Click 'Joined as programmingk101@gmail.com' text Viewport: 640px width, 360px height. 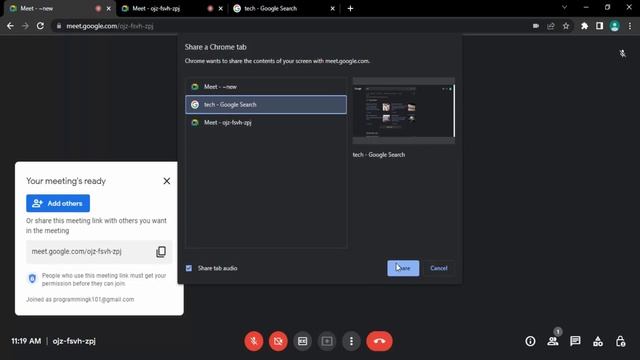pyautogui.click(x=80, y=299)
